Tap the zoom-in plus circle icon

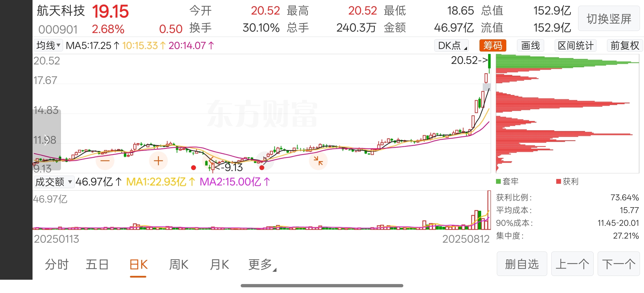click(x=158, y=161)
